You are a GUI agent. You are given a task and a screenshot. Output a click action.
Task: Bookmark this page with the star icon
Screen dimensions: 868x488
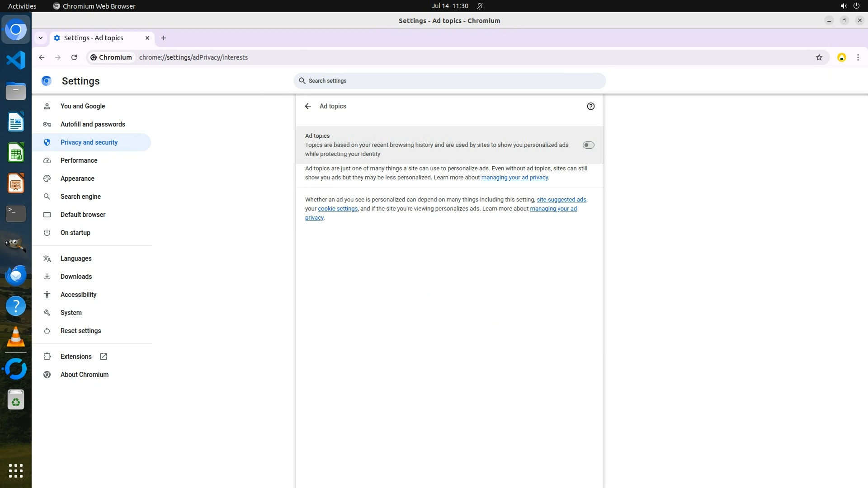point(819,57)
